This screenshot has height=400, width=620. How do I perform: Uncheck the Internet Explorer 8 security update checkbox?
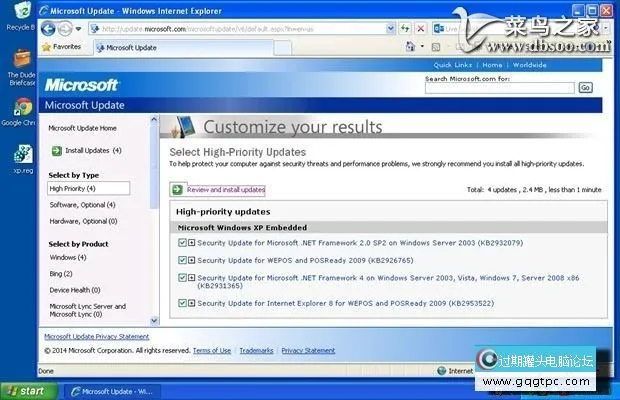pyautogui.click(x=182, y=302)
